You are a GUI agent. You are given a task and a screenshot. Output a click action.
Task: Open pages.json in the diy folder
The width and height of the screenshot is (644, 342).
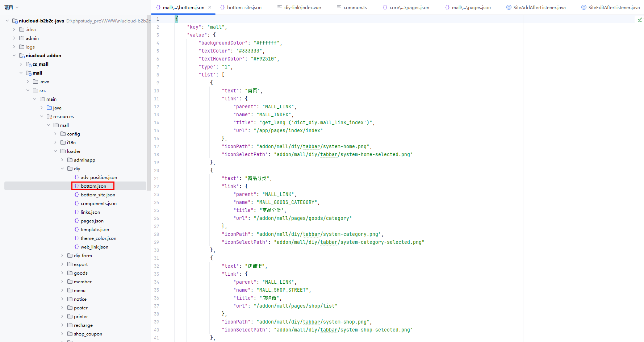92,221
